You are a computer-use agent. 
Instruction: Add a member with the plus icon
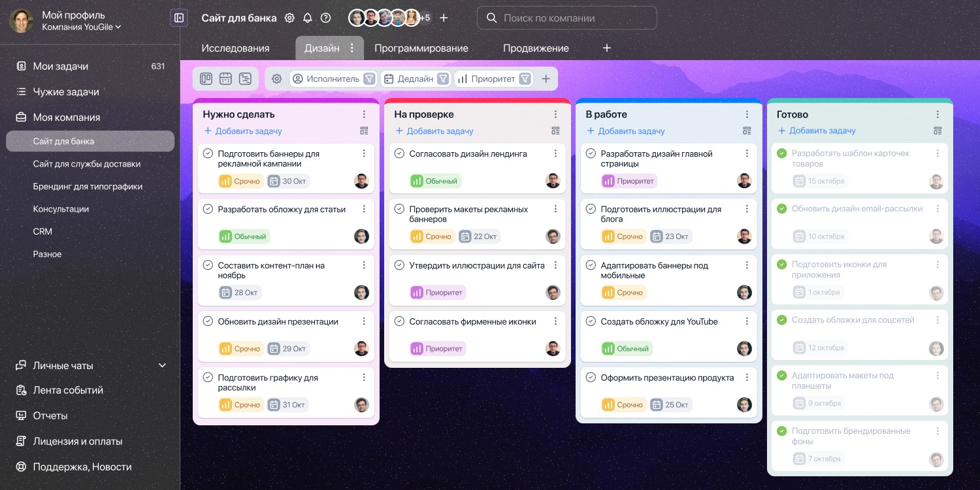tap(444, 18)
